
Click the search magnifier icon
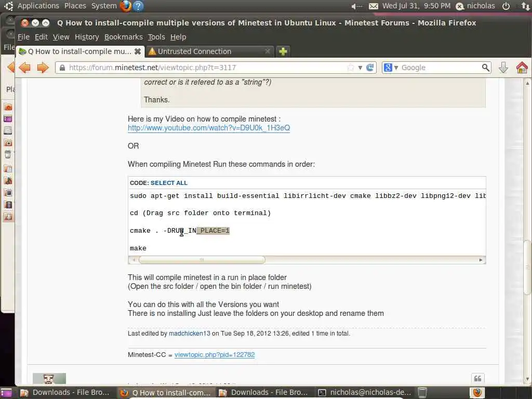tap(486, 68)
